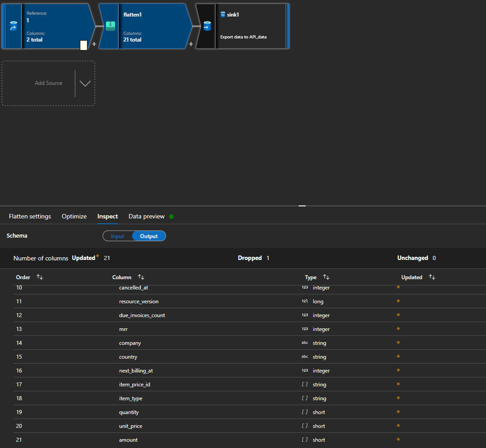The width and height of the screenshot is (486, 448).
Task: Click the Unchanged count label
Action: [412, 258]
